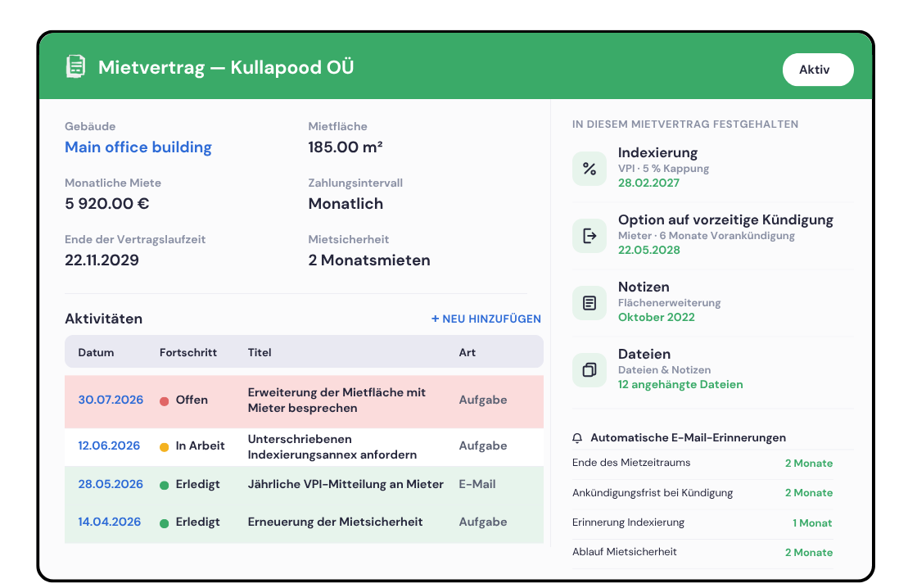Open the 30.07.2026 activity date link
This screenshot has height=588, width=917.
click(111, 400)
